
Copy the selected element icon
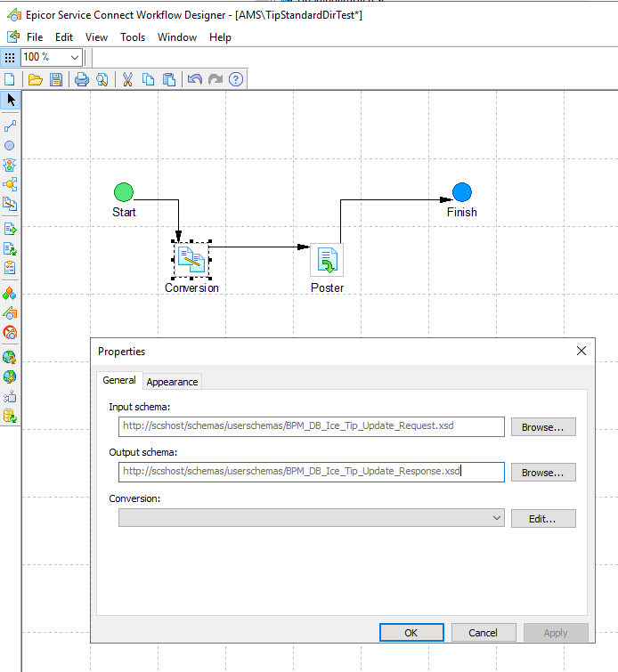click(149, 80)
